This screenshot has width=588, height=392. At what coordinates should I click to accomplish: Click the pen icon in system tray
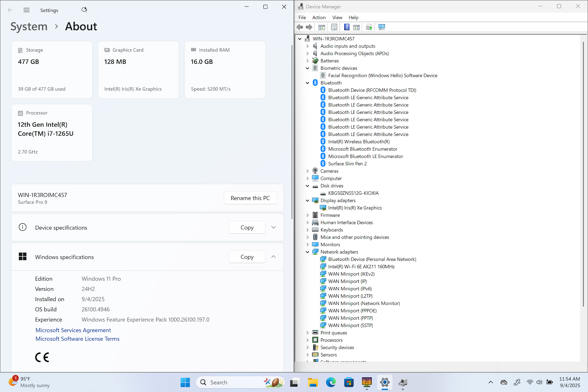(x=517, y=382)
